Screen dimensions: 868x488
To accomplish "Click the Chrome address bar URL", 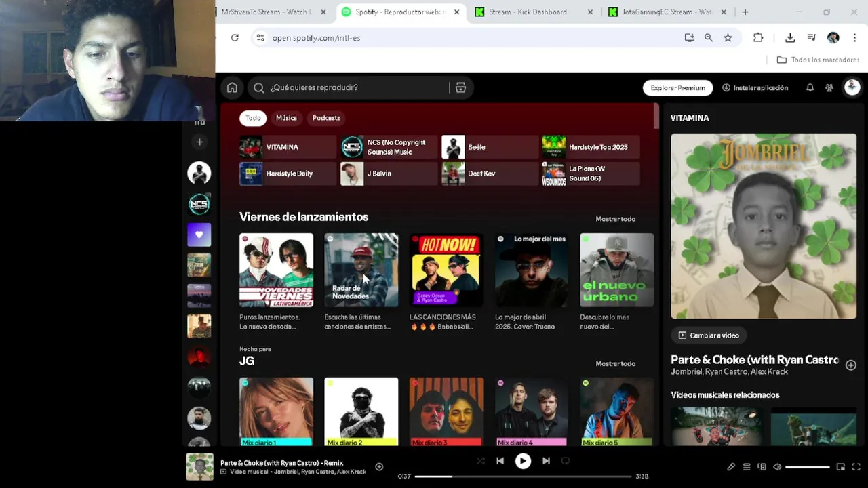I will click(x=316, y=38).
